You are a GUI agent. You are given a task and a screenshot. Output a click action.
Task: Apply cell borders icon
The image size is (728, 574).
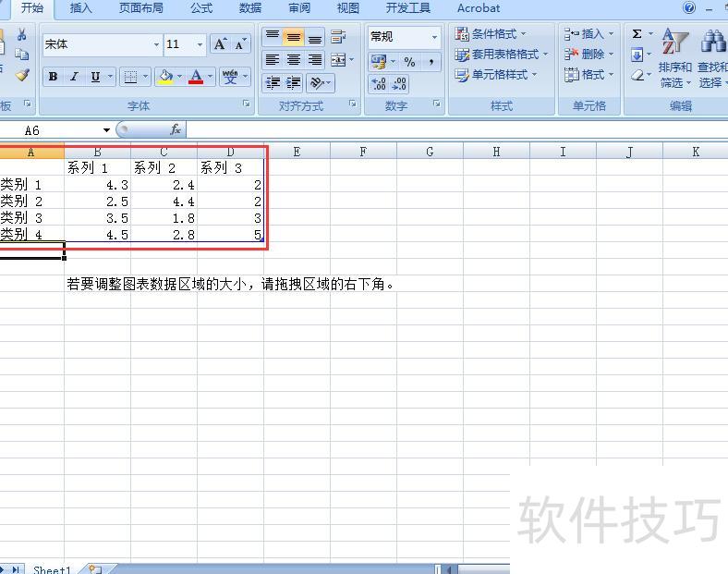(130, 77)
